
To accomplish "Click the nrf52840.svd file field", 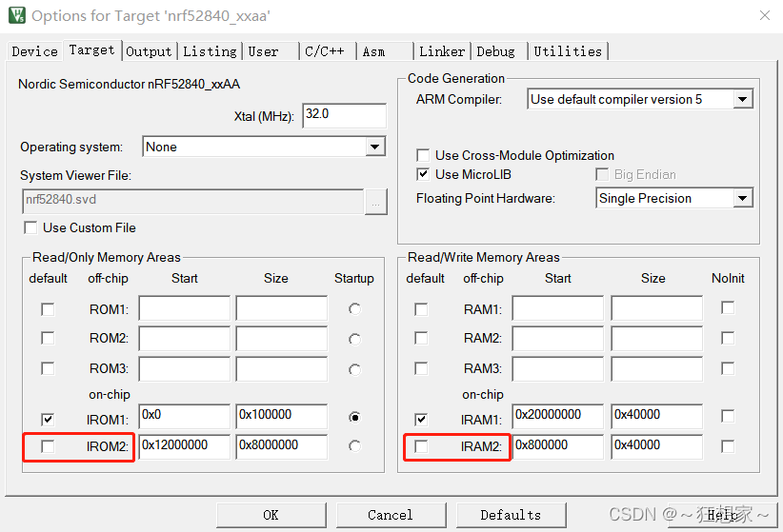I will (x=192, y=201).
